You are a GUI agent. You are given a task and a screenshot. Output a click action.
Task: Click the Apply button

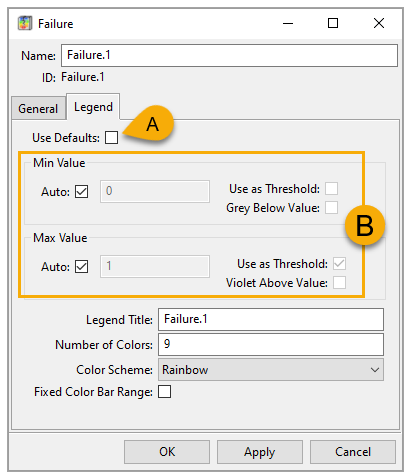click(x=260, y=452)
